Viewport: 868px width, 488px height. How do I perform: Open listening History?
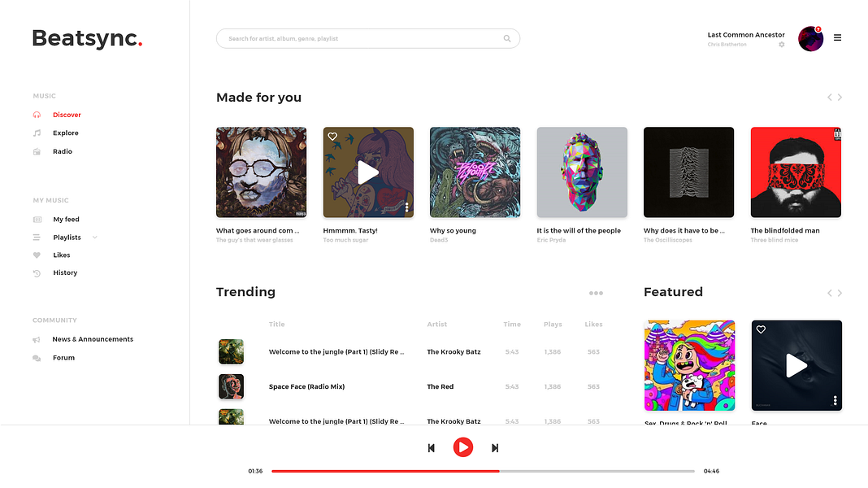click(65, 272)
